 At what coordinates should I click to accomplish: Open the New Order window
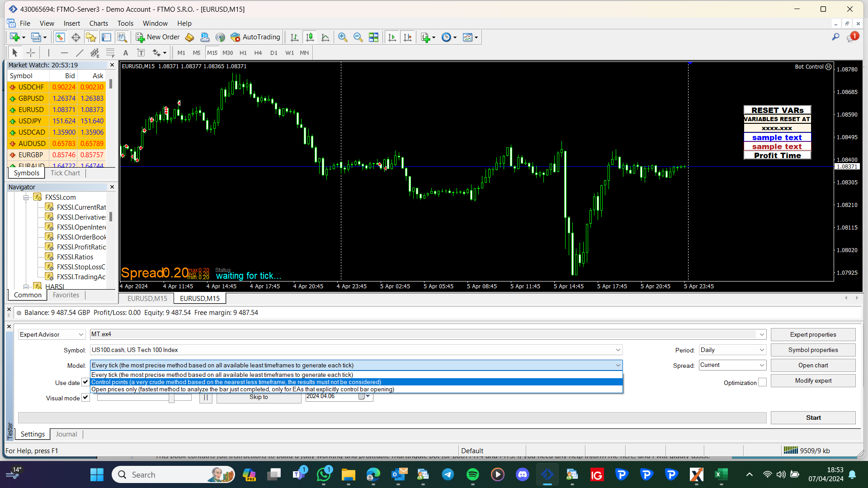158,37
